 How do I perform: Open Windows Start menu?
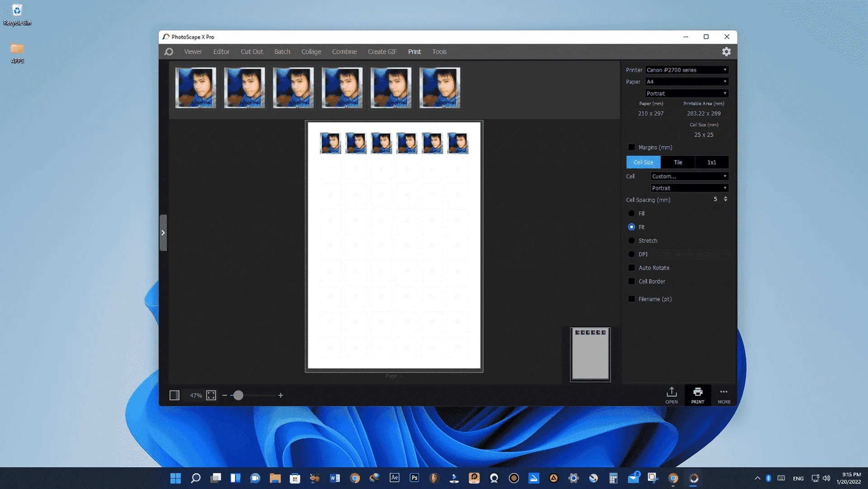pos(175,478)
